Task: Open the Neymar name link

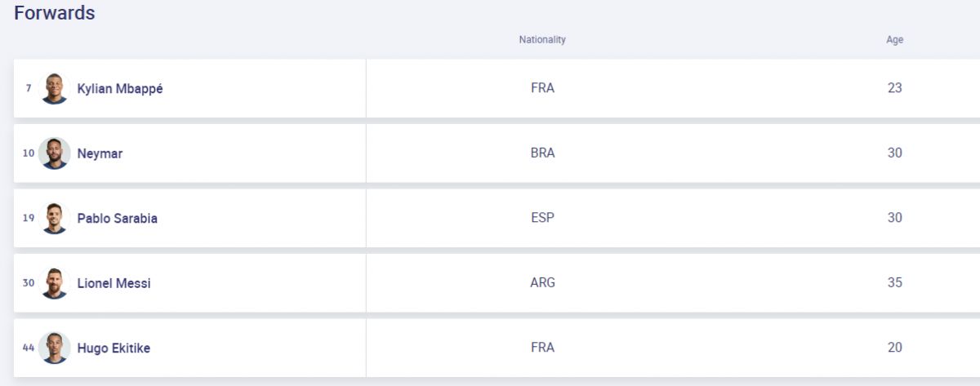Action: 100,153
